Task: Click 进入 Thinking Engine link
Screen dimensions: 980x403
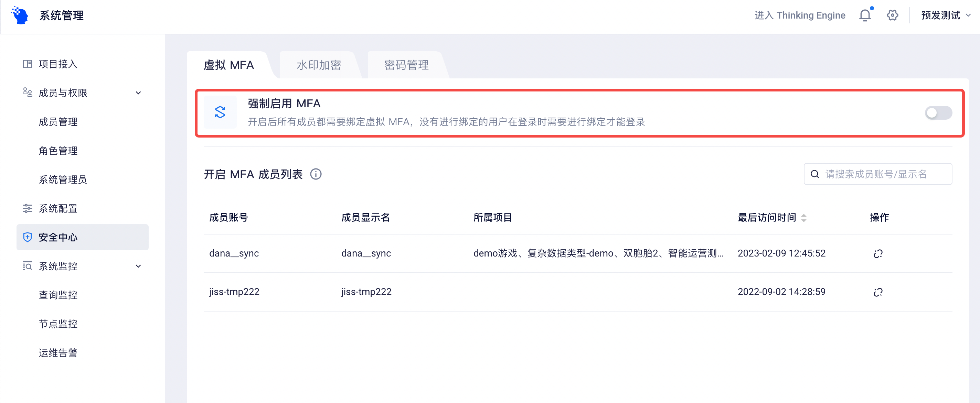Action: point(800,15)
